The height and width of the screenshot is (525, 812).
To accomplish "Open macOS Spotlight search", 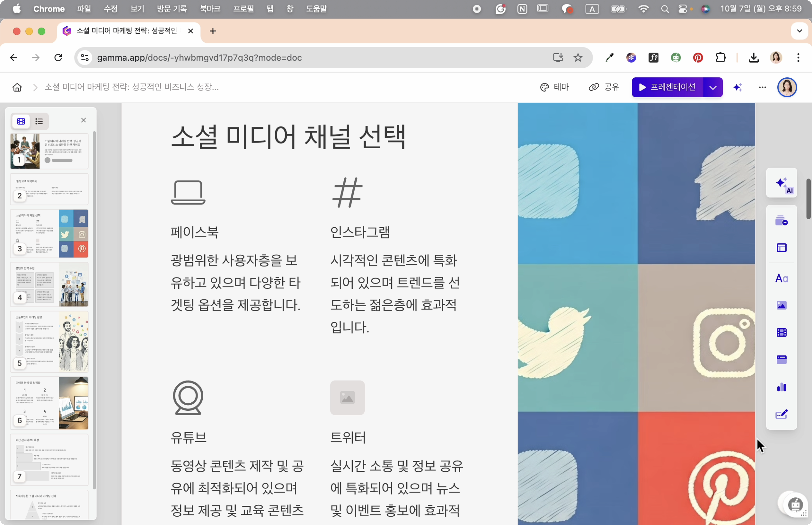I will (664, 9).
